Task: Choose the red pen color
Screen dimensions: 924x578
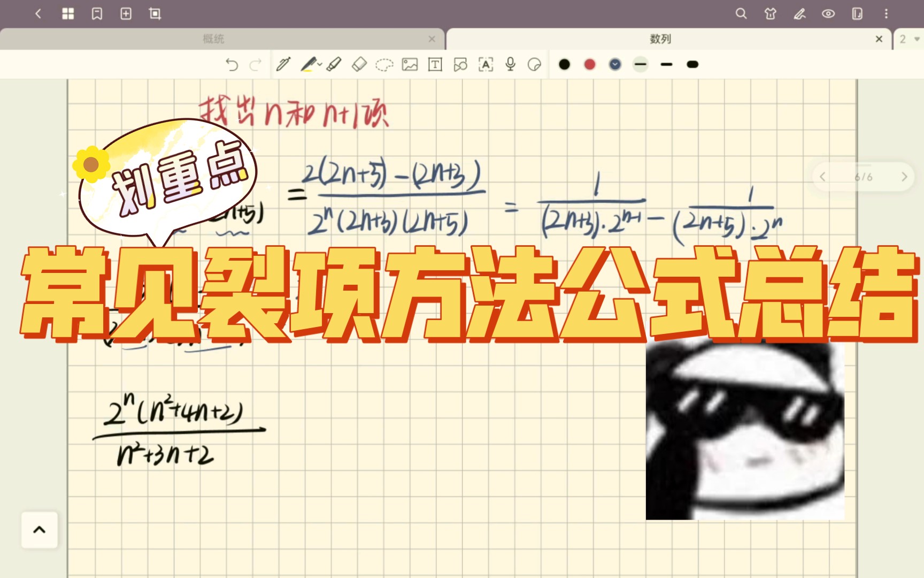Action: [x=590, y=65]
